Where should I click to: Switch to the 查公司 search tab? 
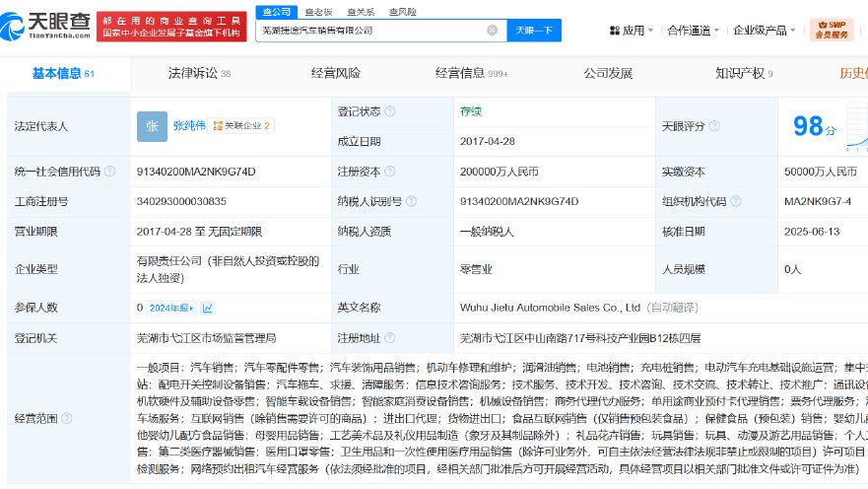click(x=276, y=12)
